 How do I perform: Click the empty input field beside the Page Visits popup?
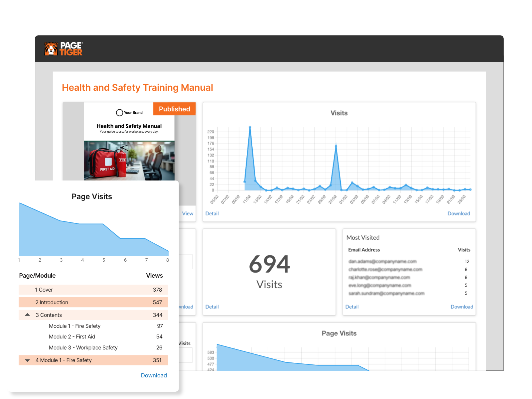coord(186,262)
